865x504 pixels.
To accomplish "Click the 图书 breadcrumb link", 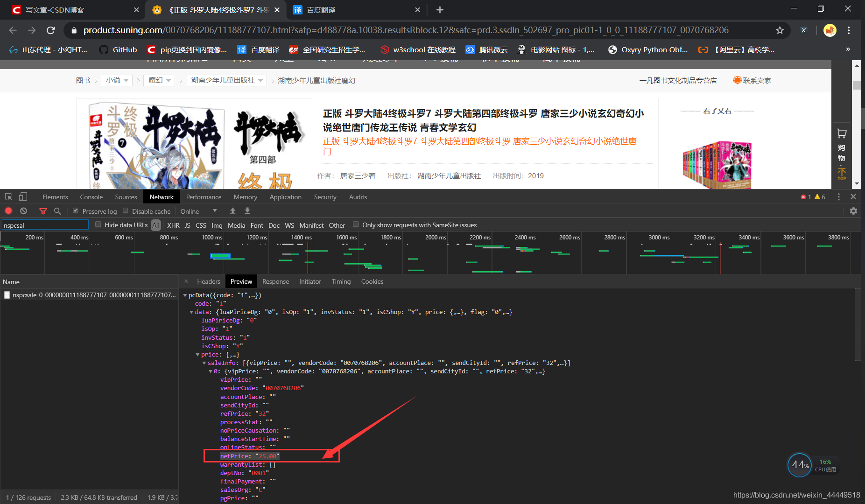I will click(83, 80).
